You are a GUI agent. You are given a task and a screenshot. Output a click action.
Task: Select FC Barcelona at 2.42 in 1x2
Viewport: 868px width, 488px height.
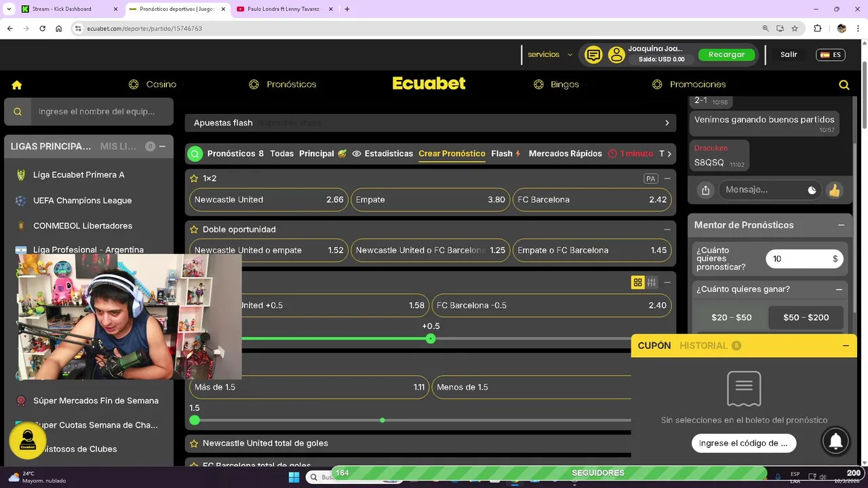point(592,200)
